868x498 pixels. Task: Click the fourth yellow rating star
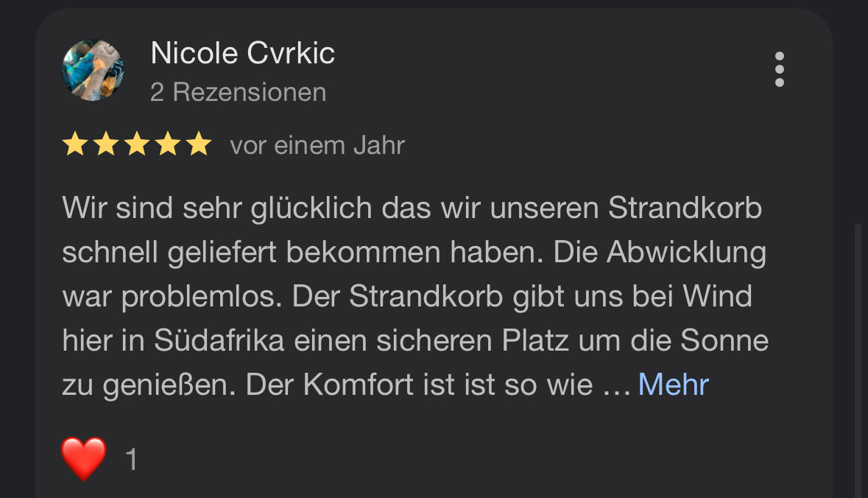point(168,144)
